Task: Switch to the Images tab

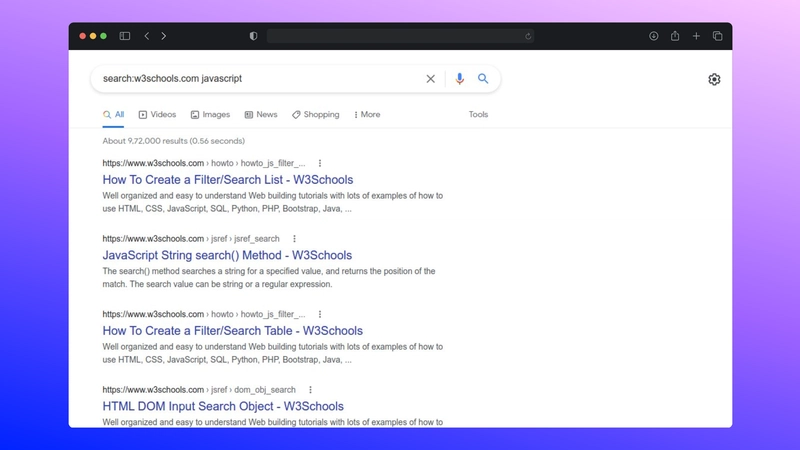Action: 210,115
